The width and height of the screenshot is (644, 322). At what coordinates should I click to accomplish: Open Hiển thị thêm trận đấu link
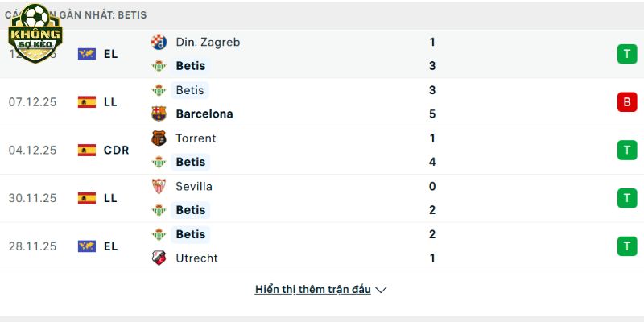click(312, 289)
